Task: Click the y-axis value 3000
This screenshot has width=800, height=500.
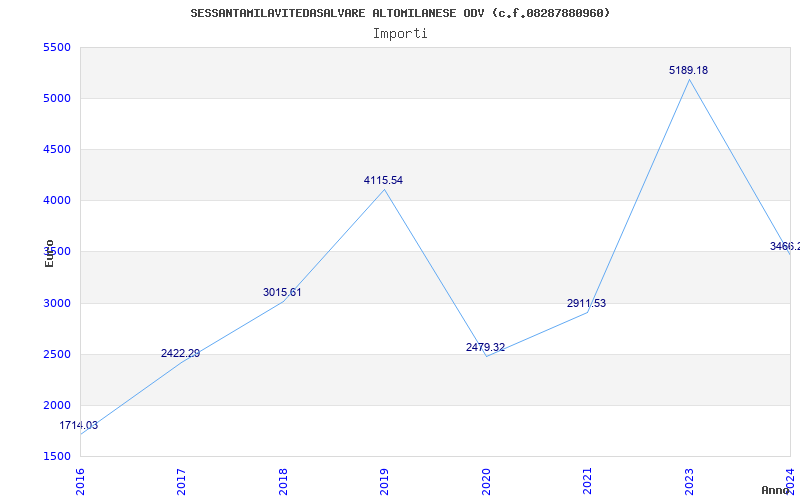Action: click(56, 304)
